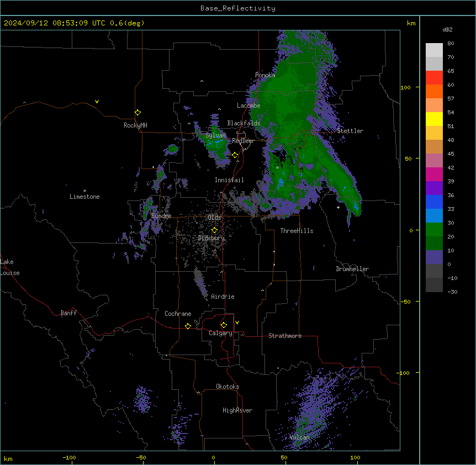Click the RedDeer city label
The image size is (476, 465).
coord(243,141)
